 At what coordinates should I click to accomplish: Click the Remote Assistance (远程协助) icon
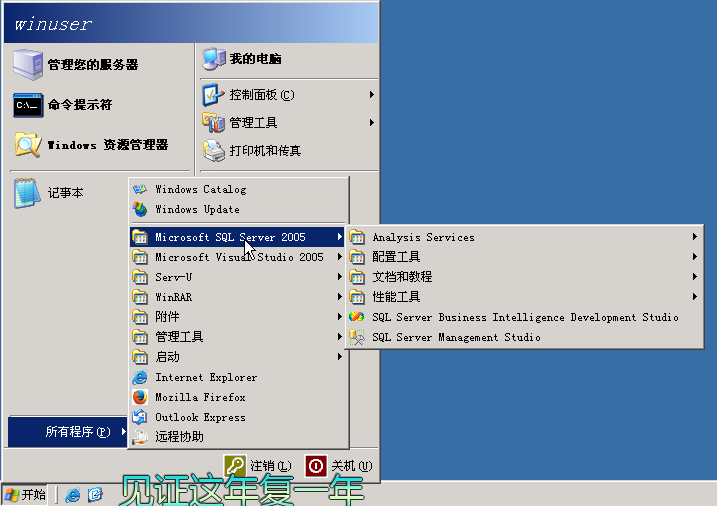tap(140, 437)
